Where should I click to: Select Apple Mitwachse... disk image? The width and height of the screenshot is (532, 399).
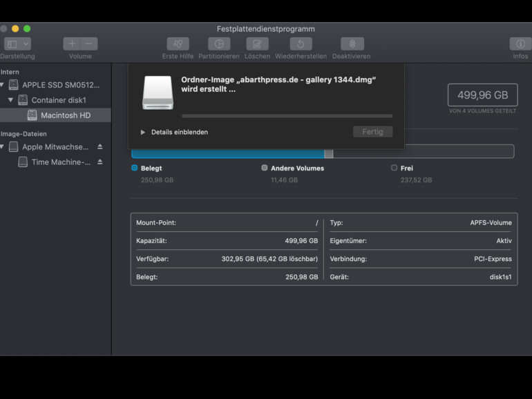click(55, 147)
